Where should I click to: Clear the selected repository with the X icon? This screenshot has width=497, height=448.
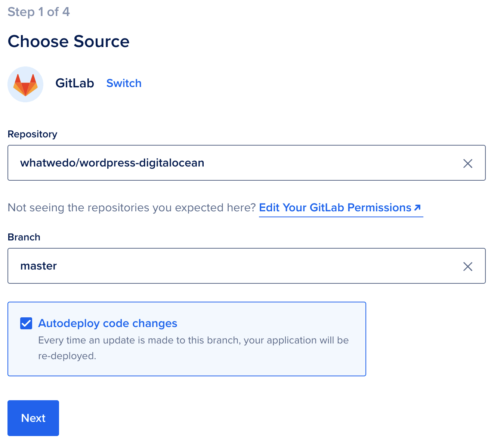[467, 164]
